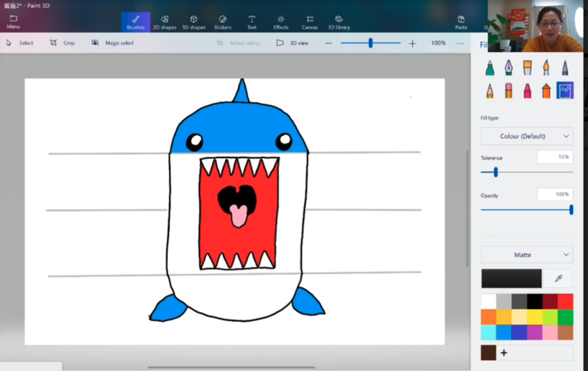Click the zoom slider handle

tap(371, 43)
